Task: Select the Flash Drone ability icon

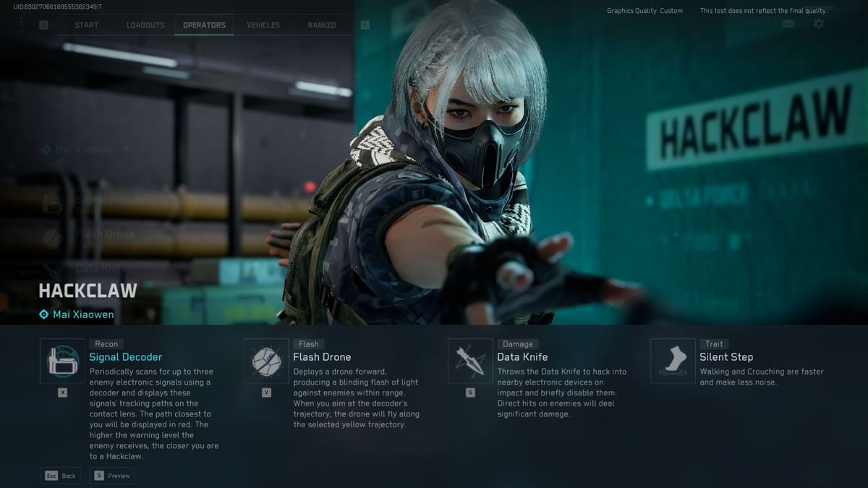Action: click(x=266, y=360)
